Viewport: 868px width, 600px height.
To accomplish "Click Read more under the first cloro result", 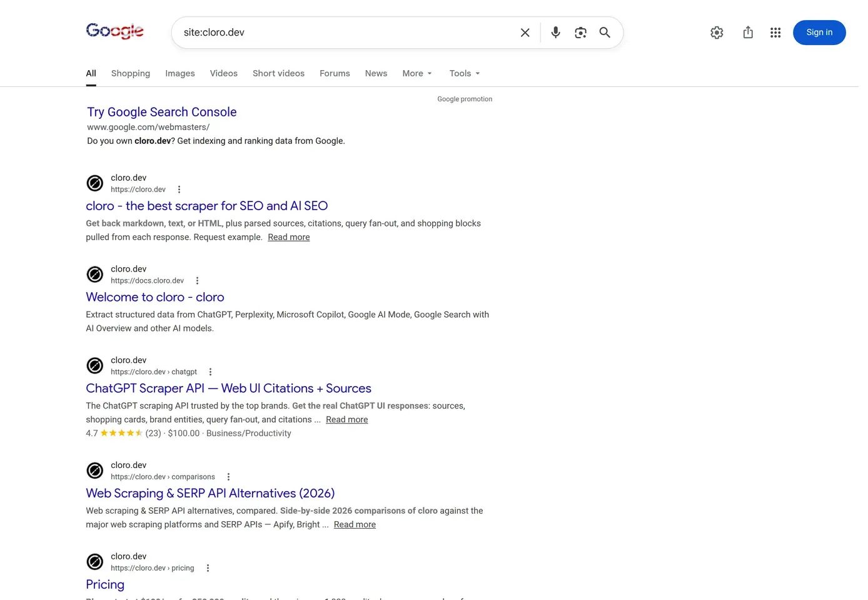I will point(289,237).
